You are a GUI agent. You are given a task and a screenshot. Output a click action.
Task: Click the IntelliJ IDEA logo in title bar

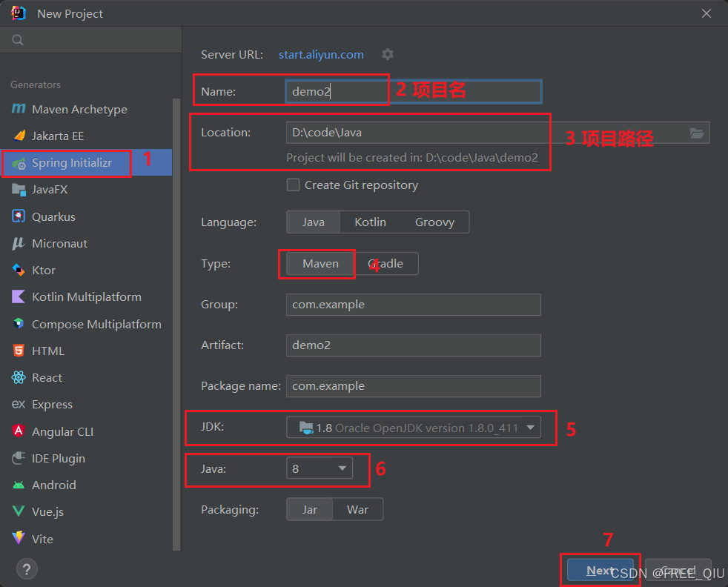pyautogui.click(x=18, y=13)
